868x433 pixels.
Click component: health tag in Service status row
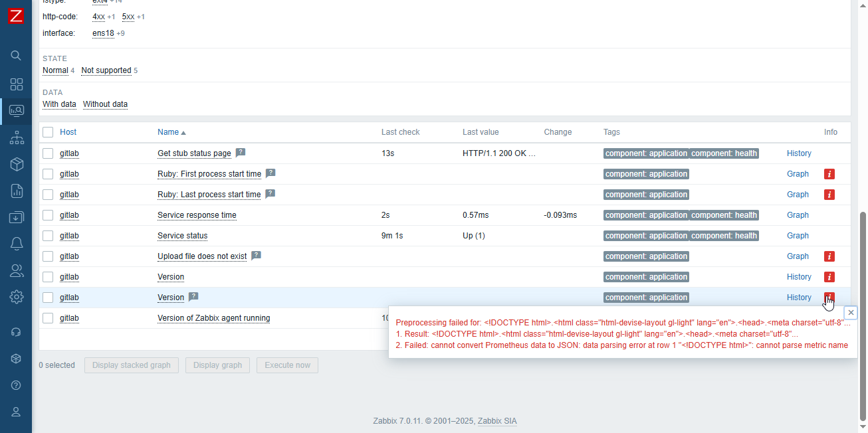(724, 236)
